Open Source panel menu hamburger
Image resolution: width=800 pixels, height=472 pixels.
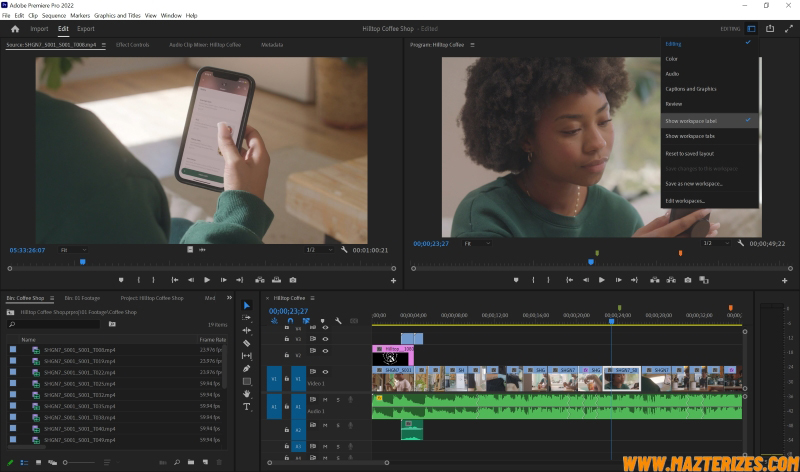(x=104, y=45)
